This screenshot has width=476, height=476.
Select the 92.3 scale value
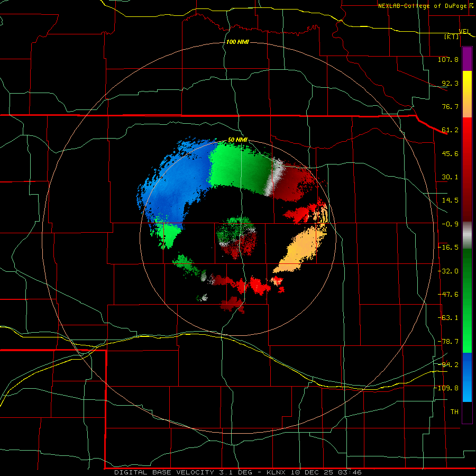[450, 83]
